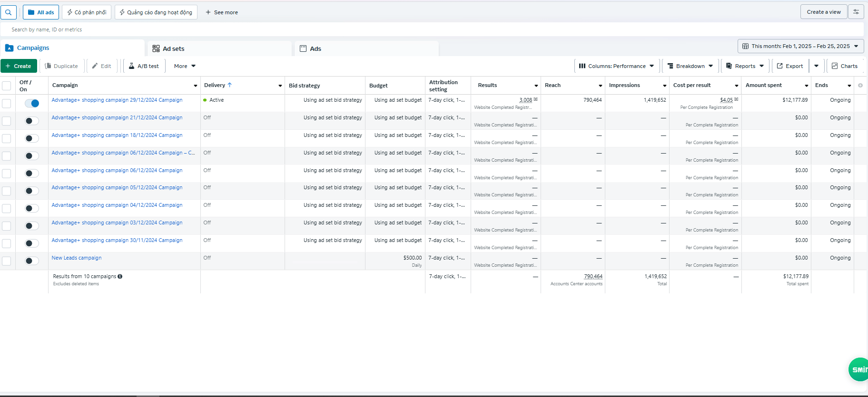The height and width of the screenshot is (397, 868).
Task: Click the Export button
Action: tap(789, 66)
